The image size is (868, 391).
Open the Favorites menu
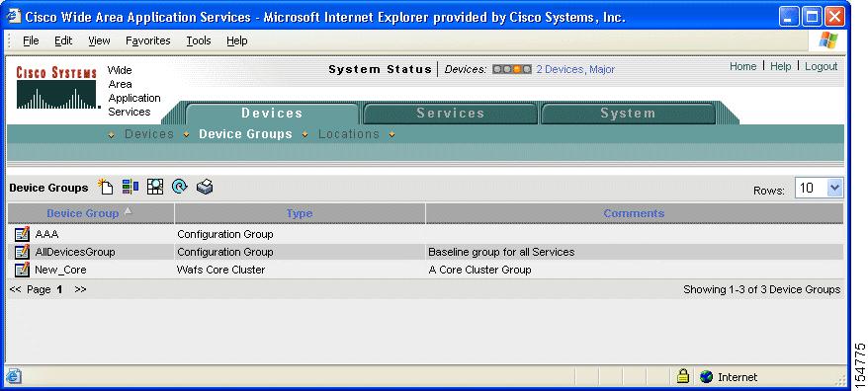pos(148,40)
